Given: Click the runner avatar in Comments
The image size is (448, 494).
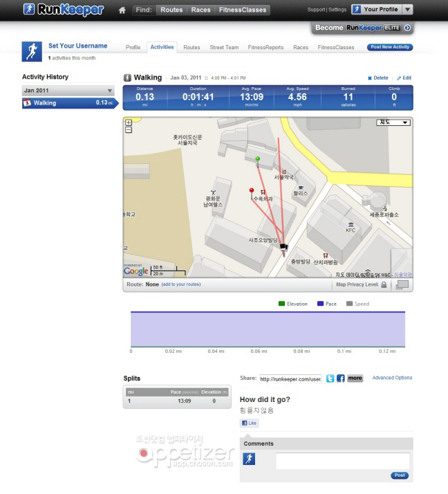Looking at the screenshot, I should 249,459.
